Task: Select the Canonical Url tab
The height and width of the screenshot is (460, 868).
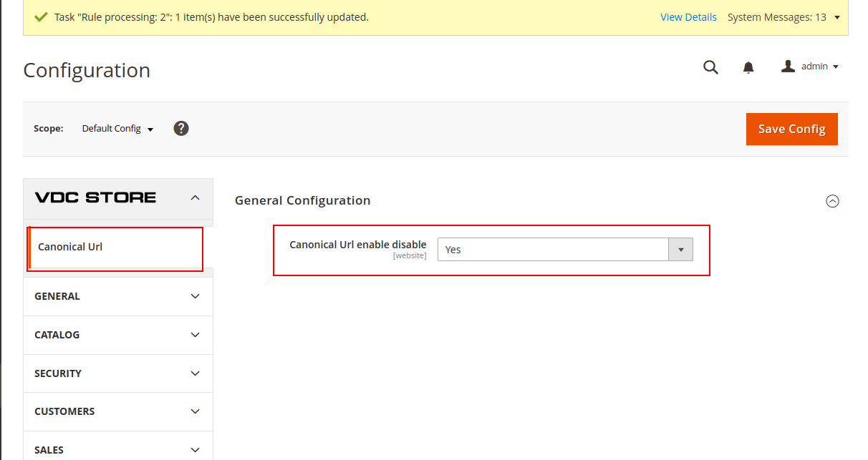Action: point(70,247)
